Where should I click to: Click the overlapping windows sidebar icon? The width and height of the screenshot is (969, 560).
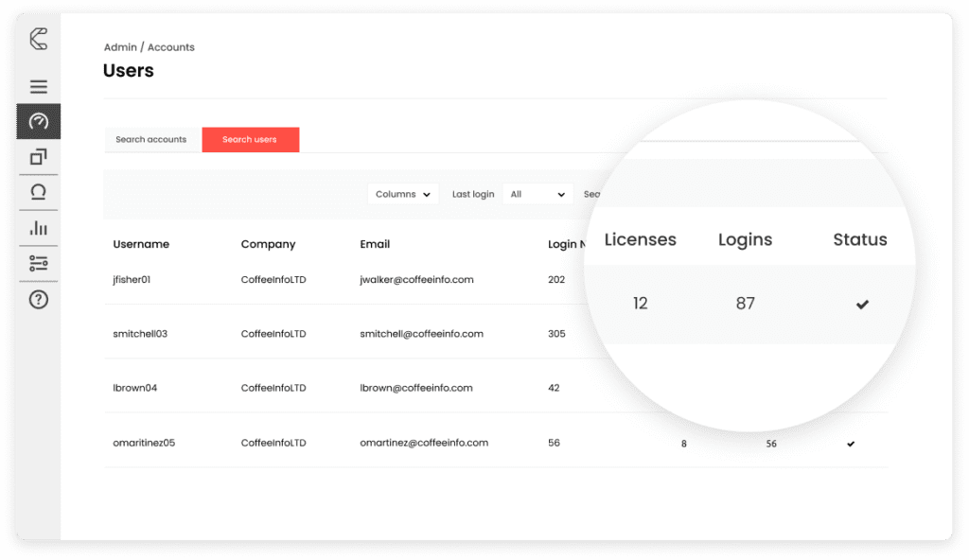(x=39, y=157)
